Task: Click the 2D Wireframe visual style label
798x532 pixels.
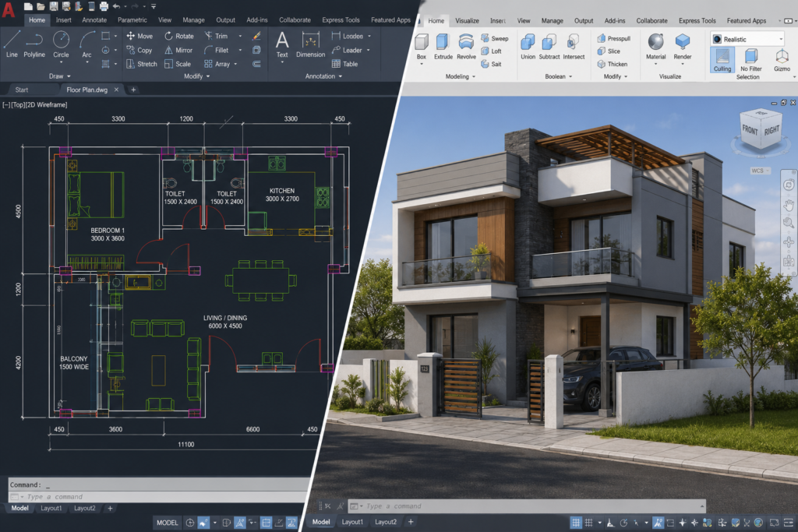Action: tap(46, 105)
